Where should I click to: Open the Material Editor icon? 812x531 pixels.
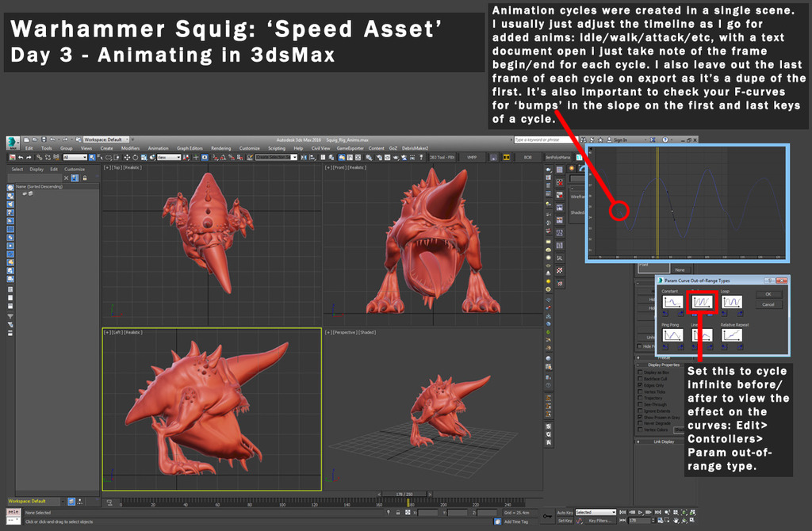tap(368, 158)
